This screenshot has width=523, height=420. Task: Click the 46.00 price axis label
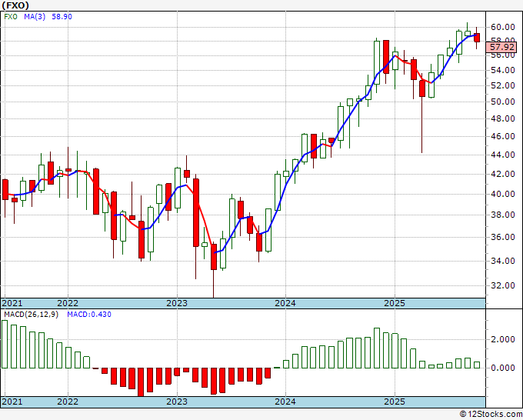point(503,136)
